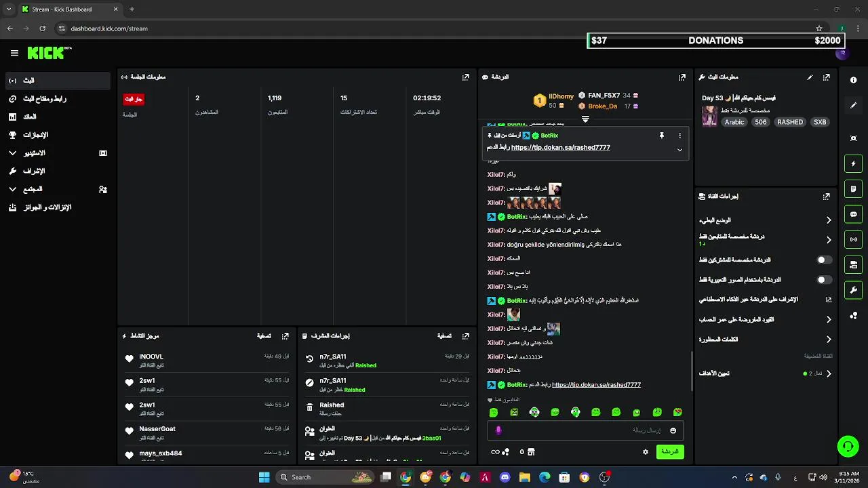Expand set goals option
This screenshot has height=488, width=868.
click(x=829, y=373)
